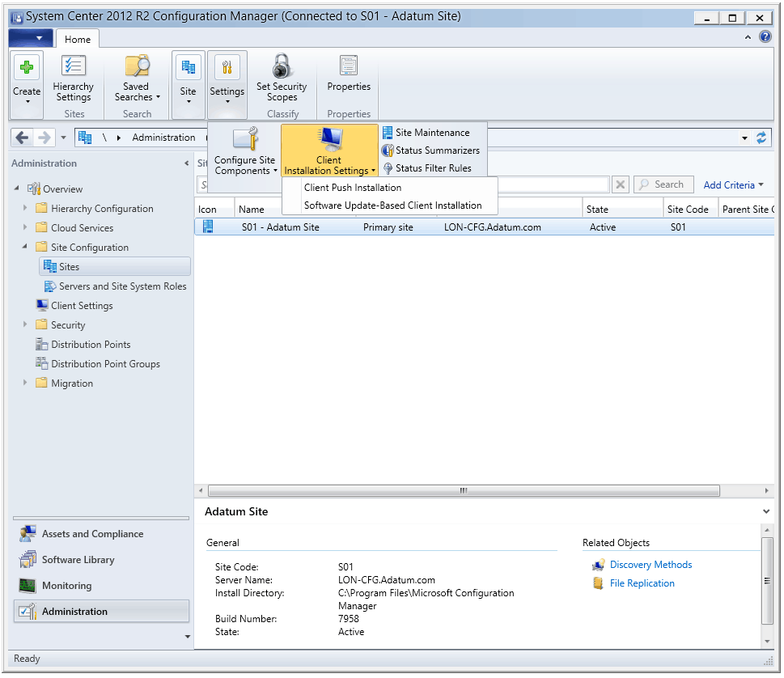Expand the Cloud Services node
The width and height of the screenshot is (784, 678).
click(x=25, y=227)
